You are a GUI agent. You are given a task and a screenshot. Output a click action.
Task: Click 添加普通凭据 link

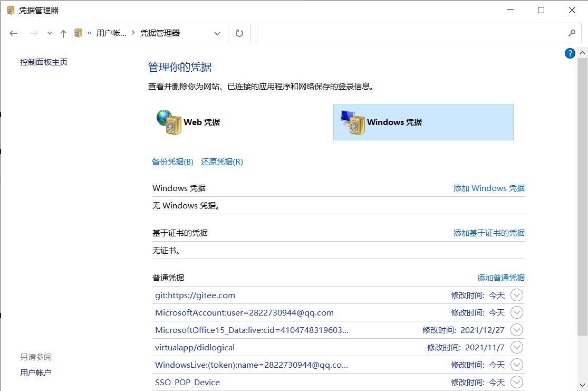[x=501, y=278]
